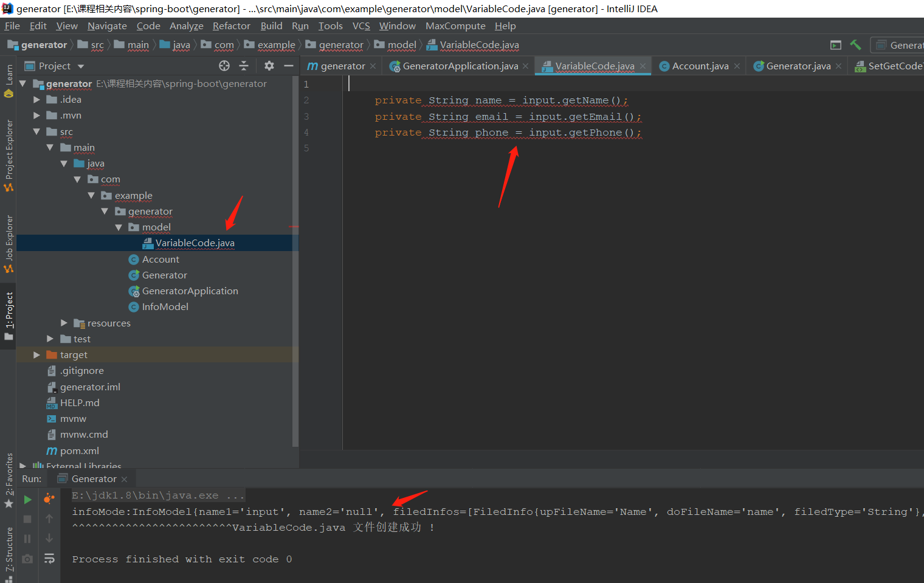Image resolution: width=924 pixels, height=583 pixels.
Task: Toggle soft-wrap in the Run console
Action: click(49, 559)
